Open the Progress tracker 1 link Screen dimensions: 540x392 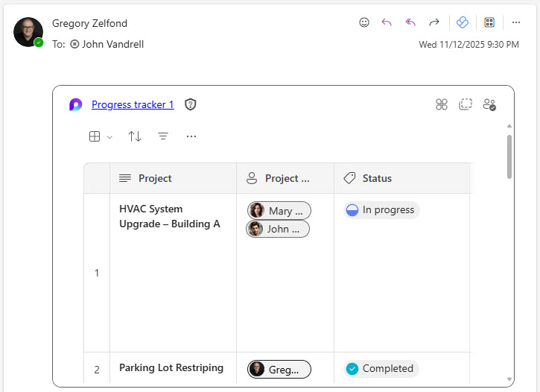coord(133,104)
